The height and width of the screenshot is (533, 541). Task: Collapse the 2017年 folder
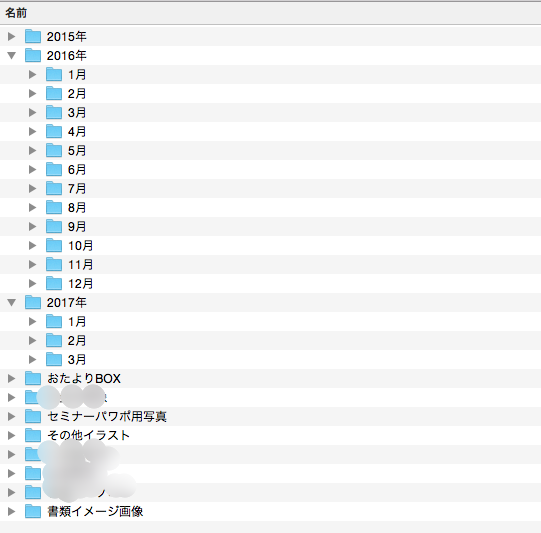point(11,303)
